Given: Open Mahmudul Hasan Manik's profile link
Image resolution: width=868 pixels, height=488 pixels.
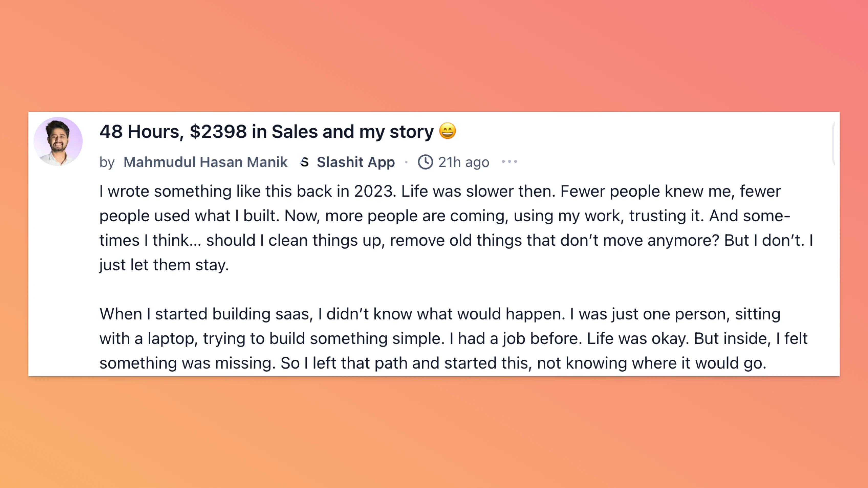Looking at the screenshot, I should coord(205,162).
